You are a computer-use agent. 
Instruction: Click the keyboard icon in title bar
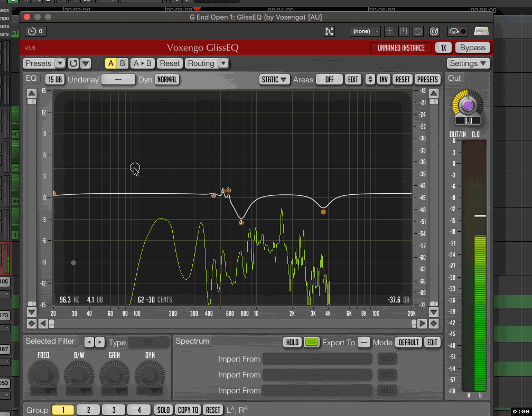(x=481, y=31)
